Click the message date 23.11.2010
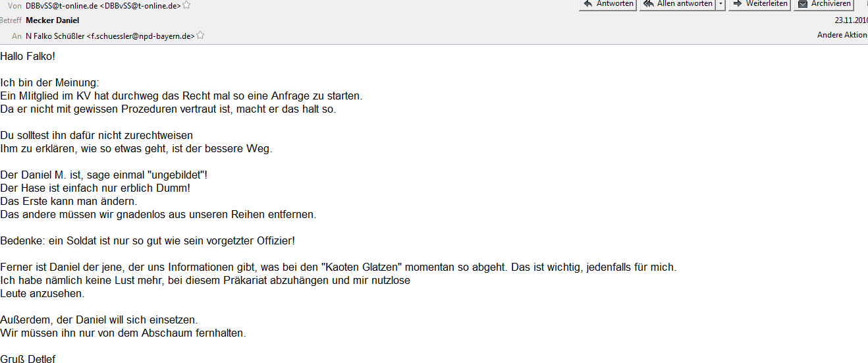This screenshot has width=868, height=363. pyautogui.click(x=851, y=20)
